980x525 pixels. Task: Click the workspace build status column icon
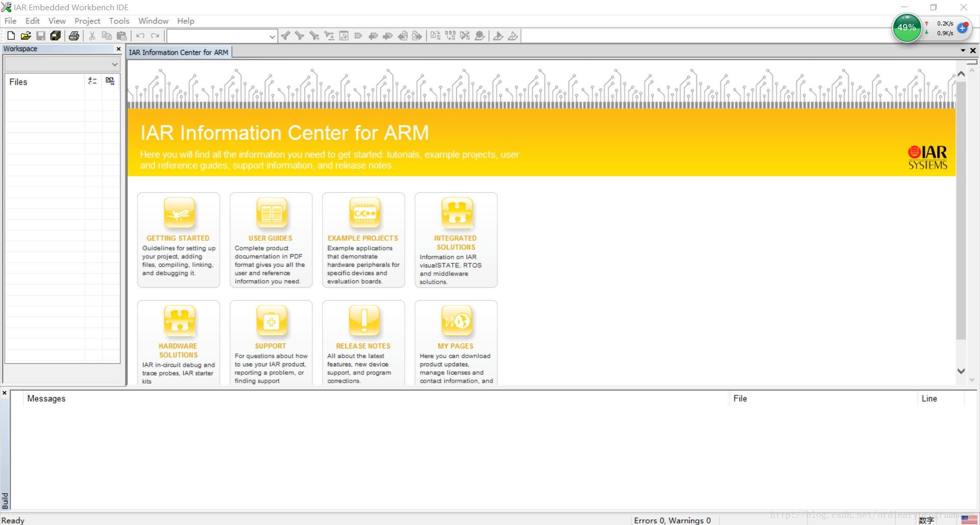[x=110, y=81]
